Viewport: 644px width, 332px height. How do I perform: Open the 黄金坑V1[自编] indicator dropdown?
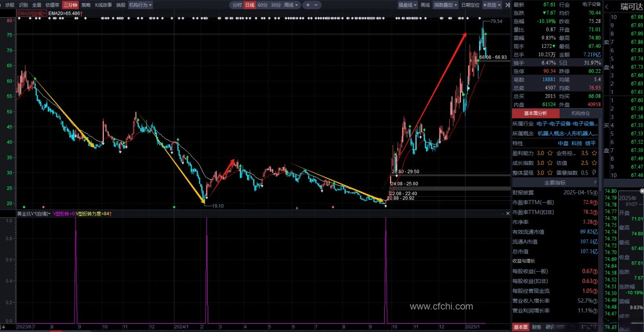(33, 214)
